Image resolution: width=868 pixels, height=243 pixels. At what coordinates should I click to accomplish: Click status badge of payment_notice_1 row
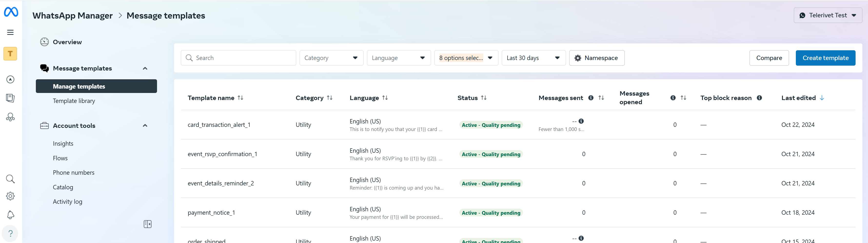[491, 213]
